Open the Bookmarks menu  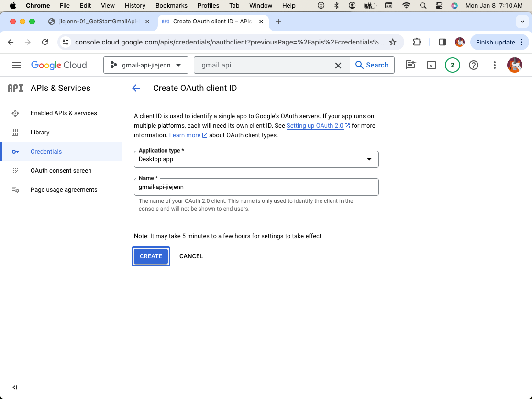171,5
